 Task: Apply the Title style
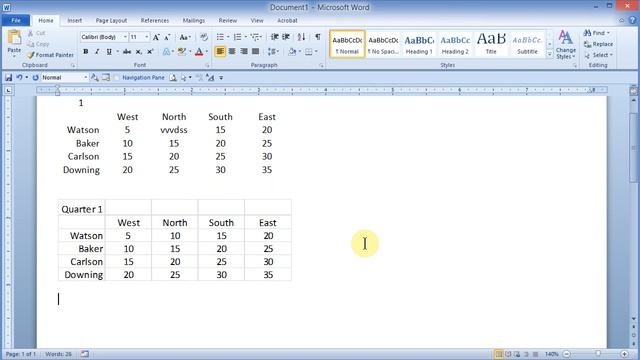click(491, 44)
